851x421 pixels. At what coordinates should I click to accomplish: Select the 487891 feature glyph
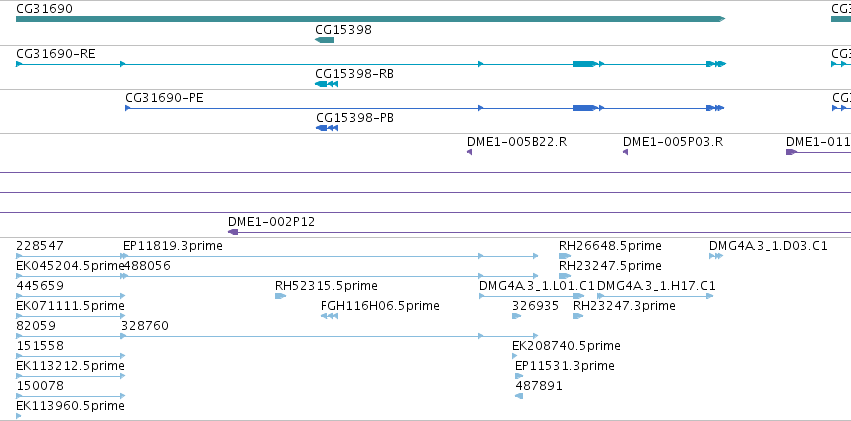pyautogui.click(x=519, y=397)
